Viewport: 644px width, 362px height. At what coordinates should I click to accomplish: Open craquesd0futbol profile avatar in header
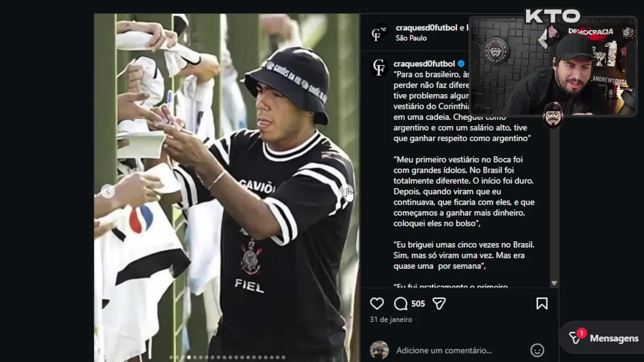(x=379, y=33)
